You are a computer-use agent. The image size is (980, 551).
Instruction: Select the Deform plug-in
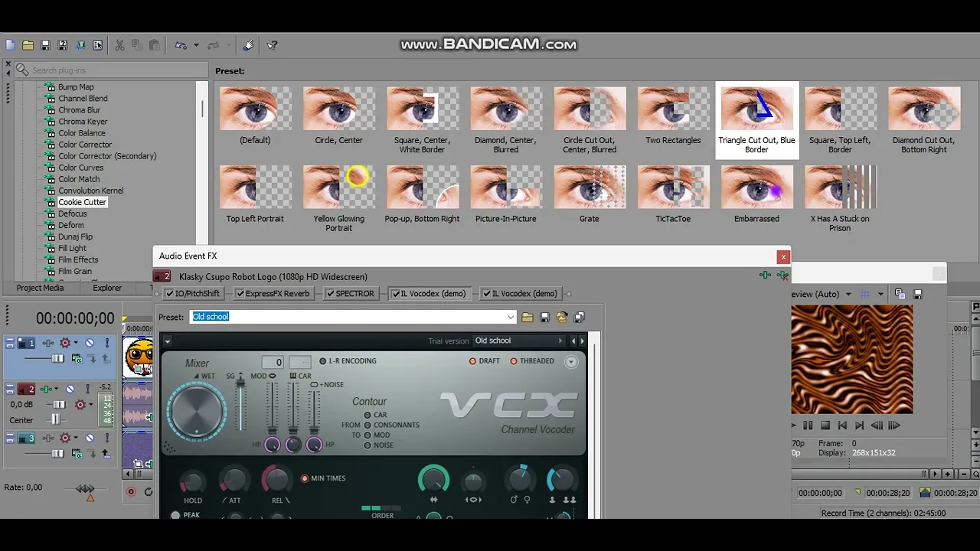(x=70, y=225)
